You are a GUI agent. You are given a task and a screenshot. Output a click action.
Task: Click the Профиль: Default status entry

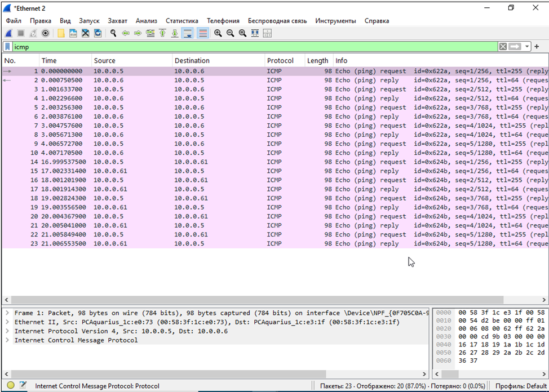click(521, 386)
